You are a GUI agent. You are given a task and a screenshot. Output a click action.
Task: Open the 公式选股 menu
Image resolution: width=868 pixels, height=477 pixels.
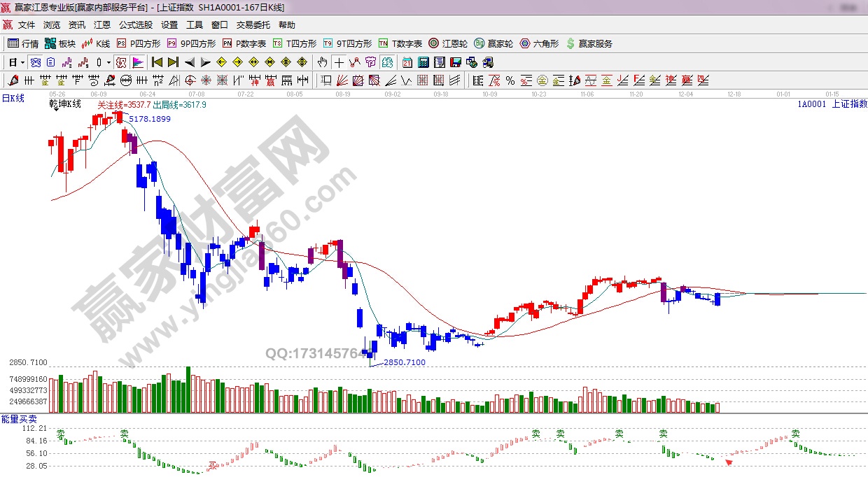135,24
